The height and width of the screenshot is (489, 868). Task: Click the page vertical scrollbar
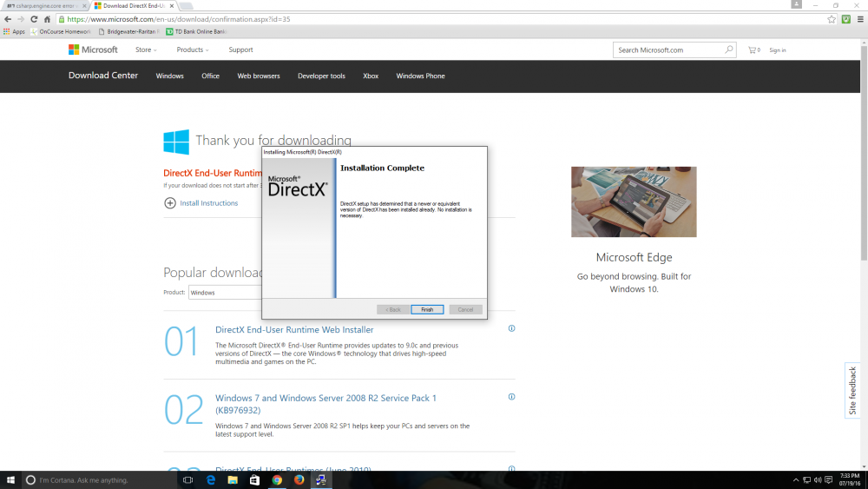(864, 152)
